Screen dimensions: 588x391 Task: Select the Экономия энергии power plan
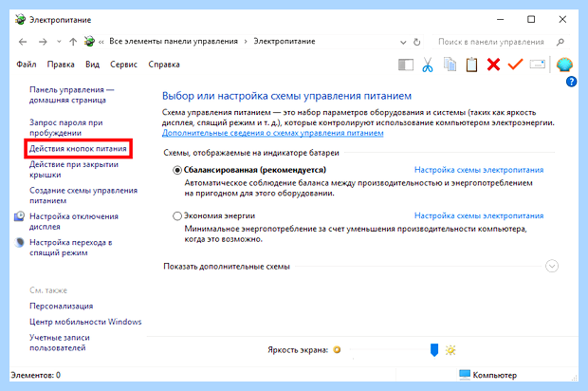[177, 216]
